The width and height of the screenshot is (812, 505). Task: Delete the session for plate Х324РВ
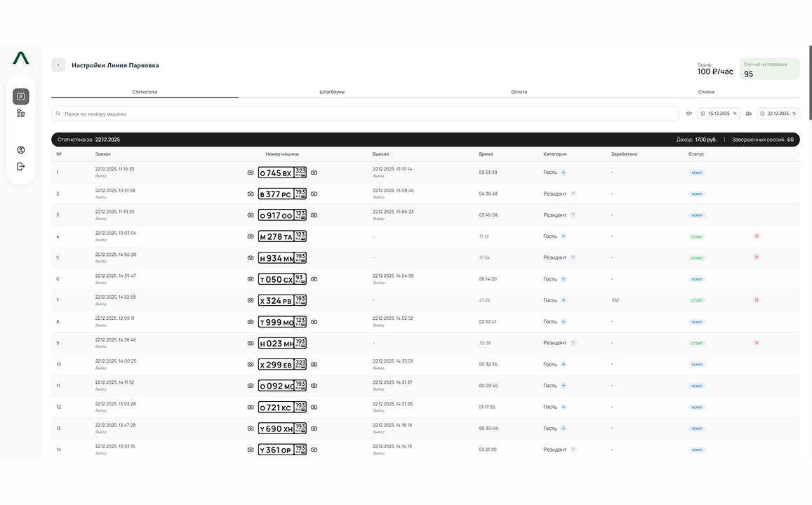point(757,300)
